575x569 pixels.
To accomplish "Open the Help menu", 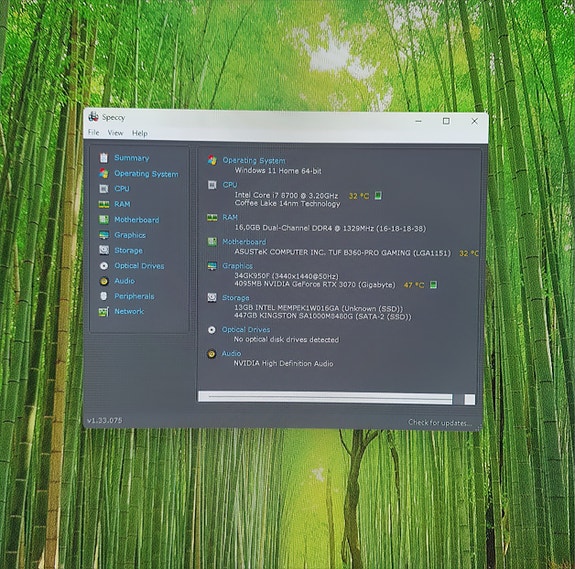I will pyautogui.click(x=140, y=133).
